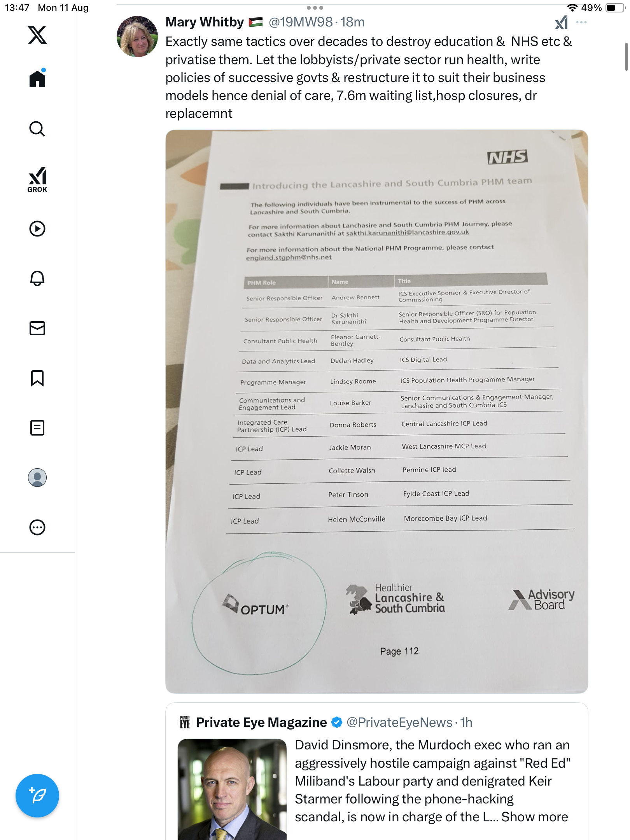Open the Search and explore page
Screen dimensions: 630x840
(x=37, y=129)
